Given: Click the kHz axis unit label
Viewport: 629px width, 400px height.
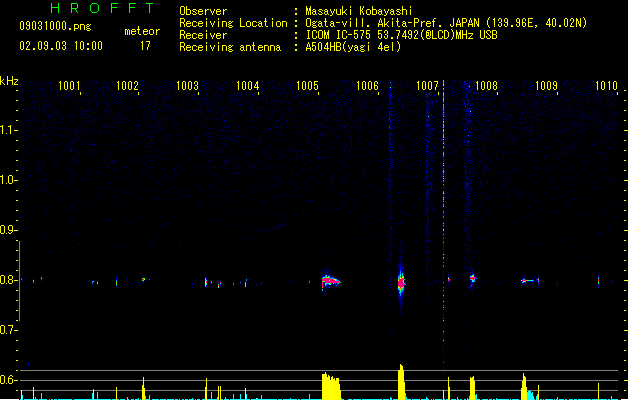Looking at the screenshot, I should [x=9, y=81].
